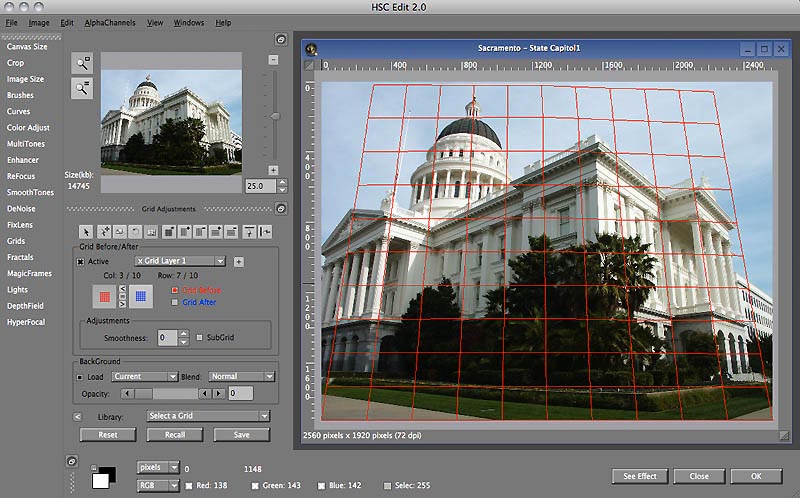The width and height of the screenshot is (800, 498).
Task: Click the zoom-out magnifier beside the preview
Action: coord(82,88)
